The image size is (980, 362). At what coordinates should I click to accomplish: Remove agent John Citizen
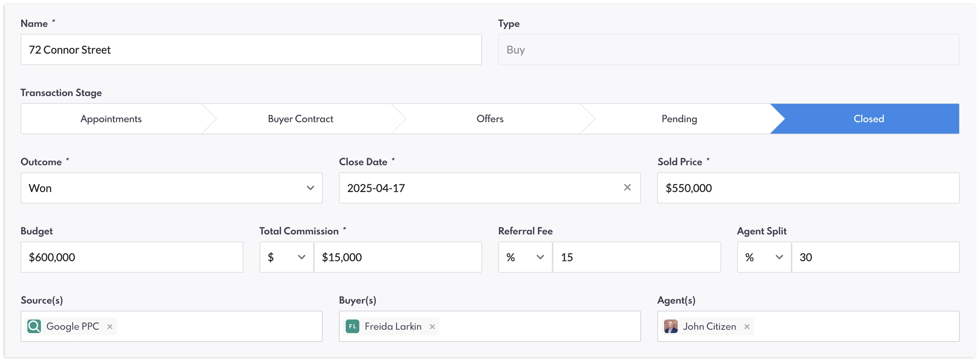pos(747,326)
